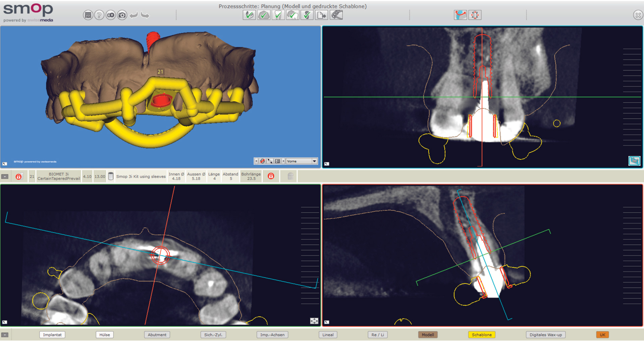The image size is (644, 341).
Task: Expand bottom toolbar menu arrow
Action: pyautogui.click(x=5, y=335)
